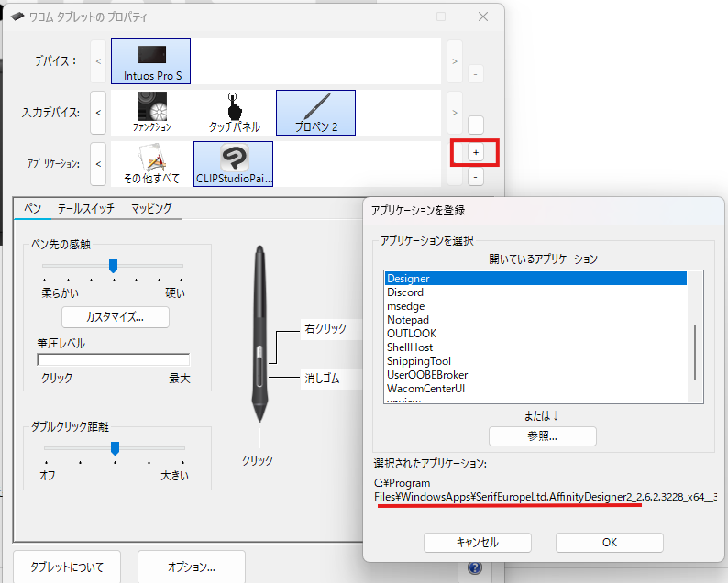Image resolution: width=728 pixels, height=583 pixels.
Task: Select the プロペン 2 pen icon
Action: tap(315, 112)
